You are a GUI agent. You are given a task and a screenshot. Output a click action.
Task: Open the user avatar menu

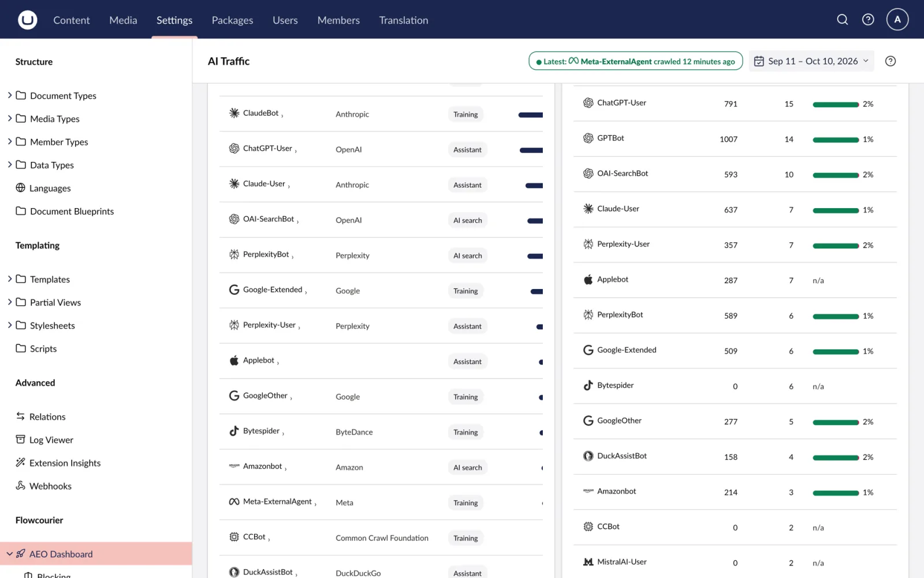click(x=897, y=20)
